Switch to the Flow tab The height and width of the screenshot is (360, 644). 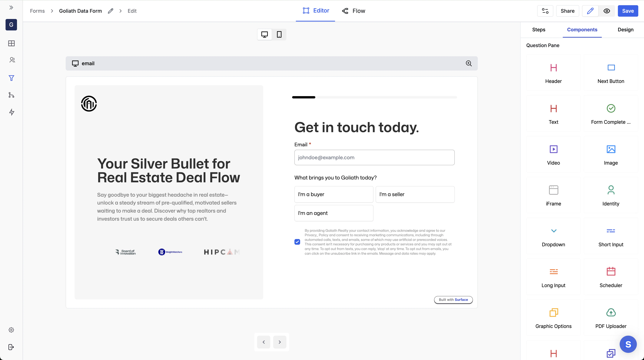point(353,11)
